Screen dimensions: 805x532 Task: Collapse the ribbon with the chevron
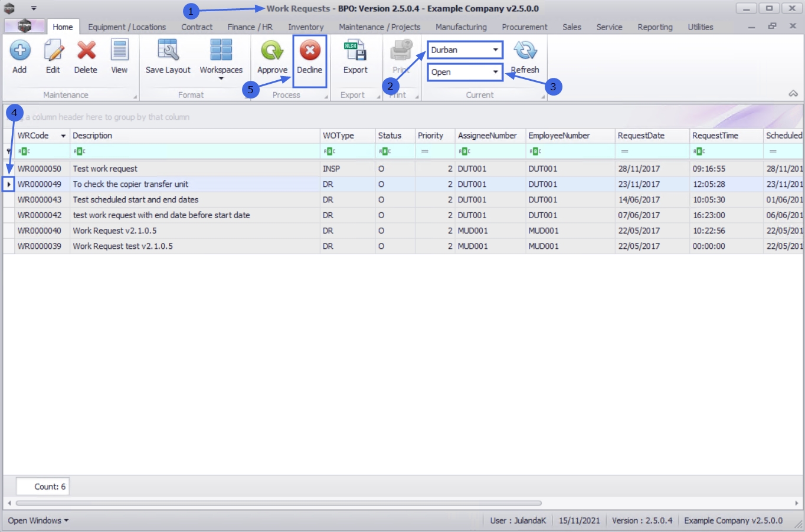[793, 94]
